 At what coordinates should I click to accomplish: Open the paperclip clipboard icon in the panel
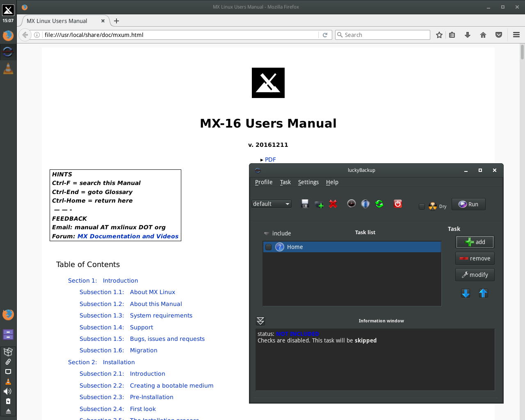tap(8, 362)
